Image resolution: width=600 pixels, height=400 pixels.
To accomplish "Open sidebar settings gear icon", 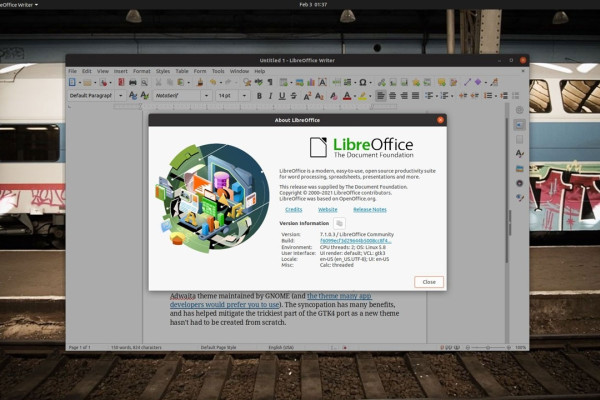I will (519, 110).
